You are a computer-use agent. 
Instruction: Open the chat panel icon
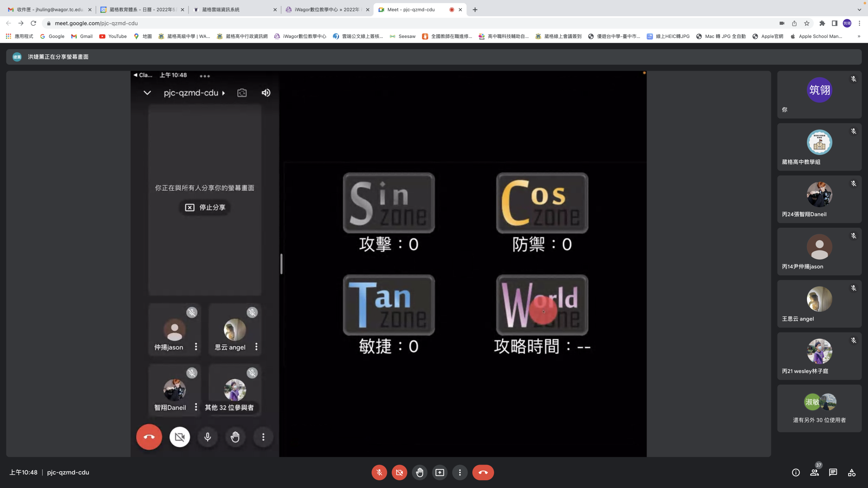coord(833,472)
